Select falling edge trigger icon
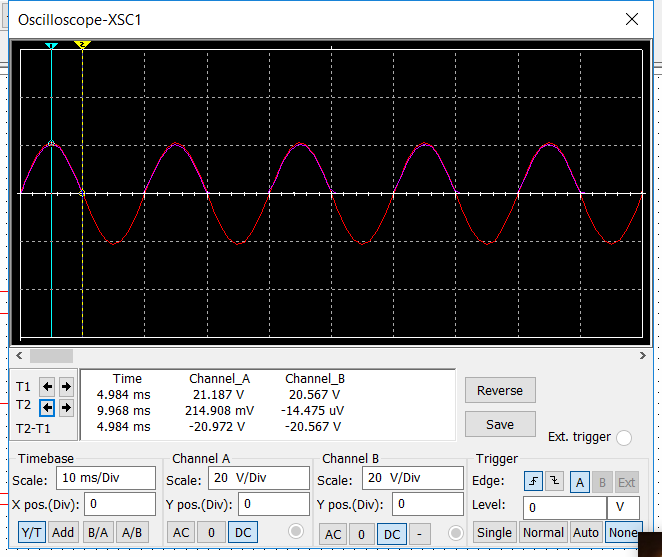Viewport: 662px width, 557px height. pyautogui.click(x=554, y=482)
